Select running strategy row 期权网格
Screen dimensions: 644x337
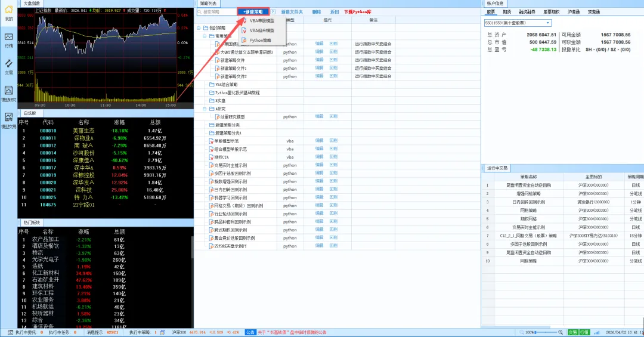coord(563,219)
